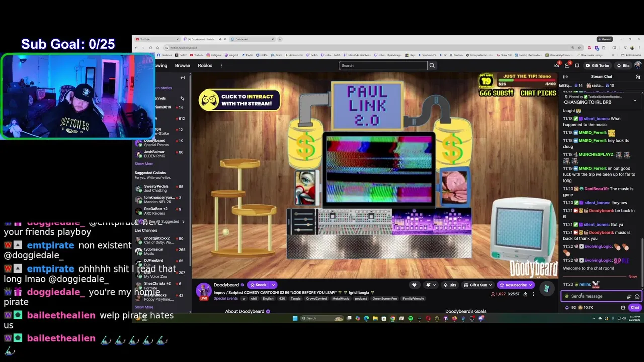Click the channel points balance 10.7K
Screen dimensions: 644x362
point(586,308)
